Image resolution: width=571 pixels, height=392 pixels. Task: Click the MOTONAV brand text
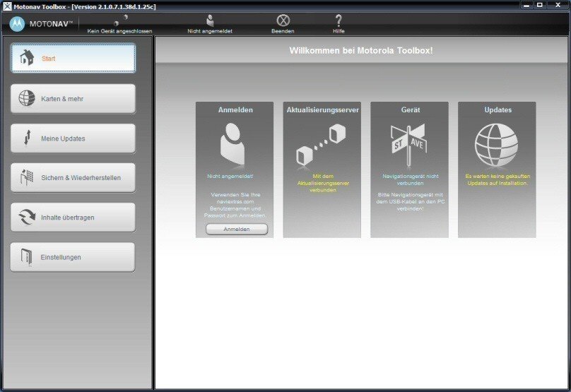[x=51, y=24]
